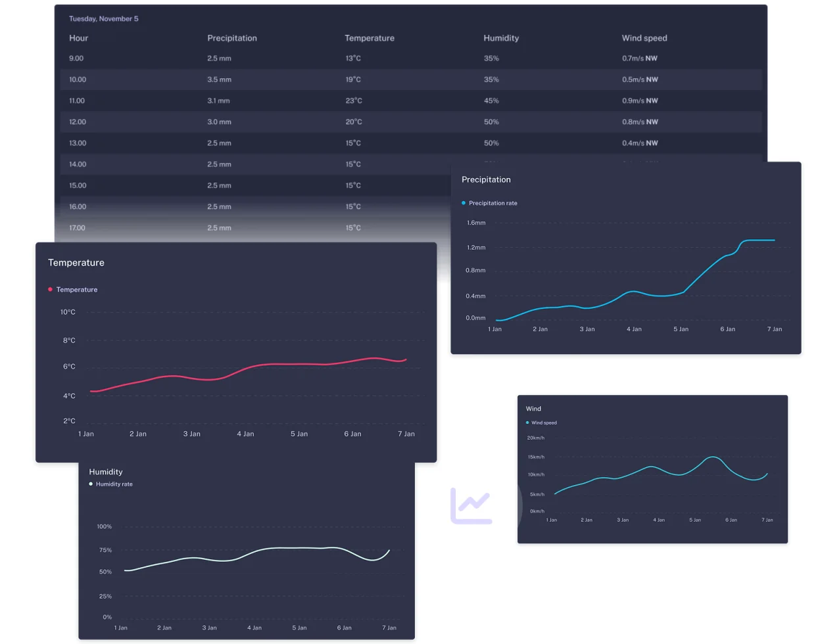This screenshot has width=822, height=644.
Task: Click 1 Jan label in Wind chart
Action: tap(551, 520)
